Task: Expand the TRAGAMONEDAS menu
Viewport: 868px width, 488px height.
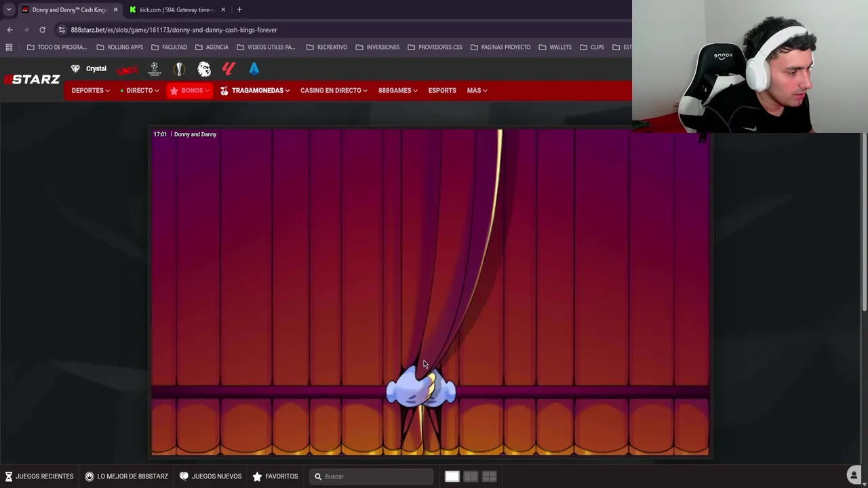Action: [x=255, y=90]
